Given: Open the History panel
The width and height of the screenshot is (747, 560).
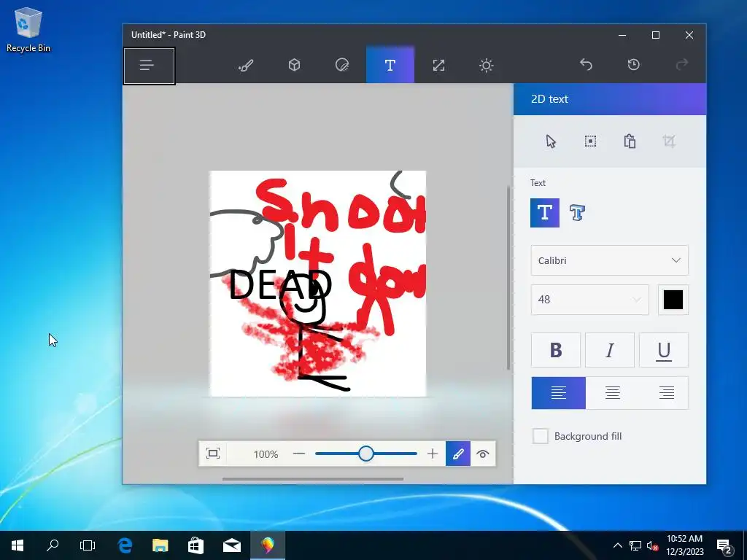Looking at the screenshot, I should [x=634, y=64].
